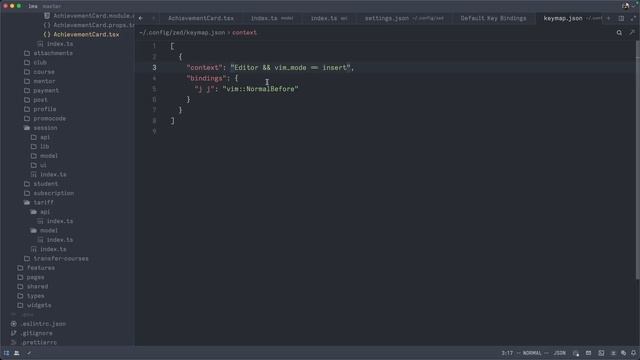The image size is (640, 360).
Task: Go back using the left arrow in tab bar
Action: (x=141, y=18)
